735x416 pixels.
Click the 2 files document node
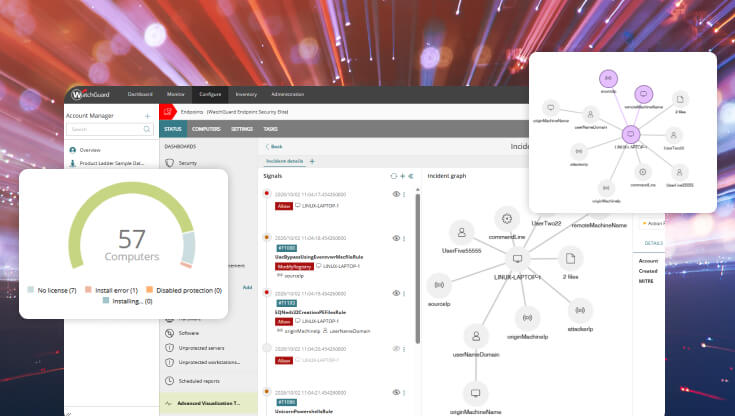coord(569,258)
